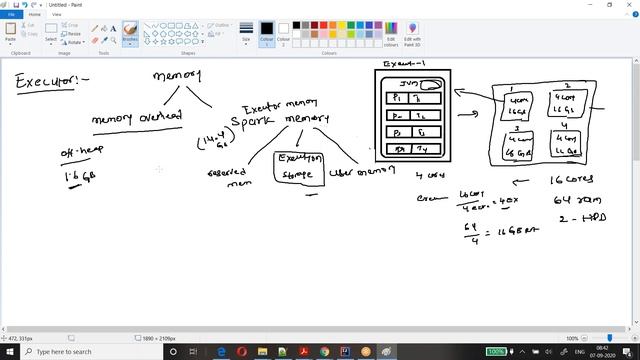Image resolution: width=640 pixels, height=360 pixels.
Task: Open the shape Fill dropdown
Action: point(216,34)
